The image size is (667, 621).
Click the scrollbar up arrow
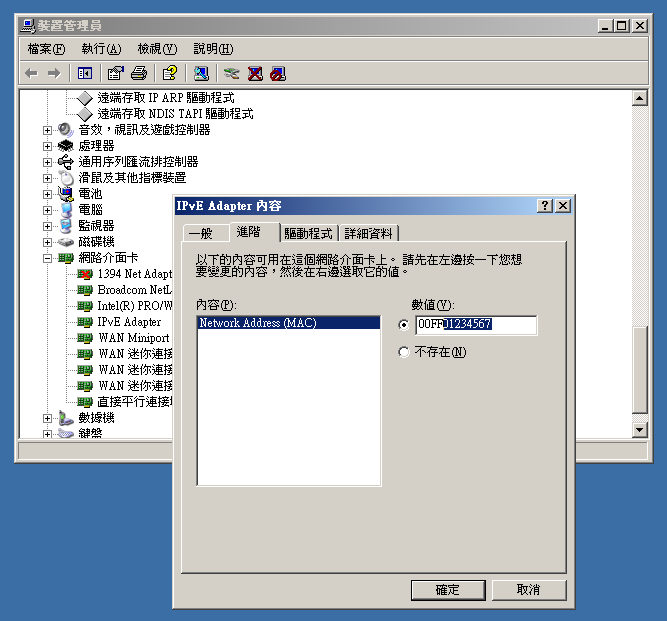[640, 99]
